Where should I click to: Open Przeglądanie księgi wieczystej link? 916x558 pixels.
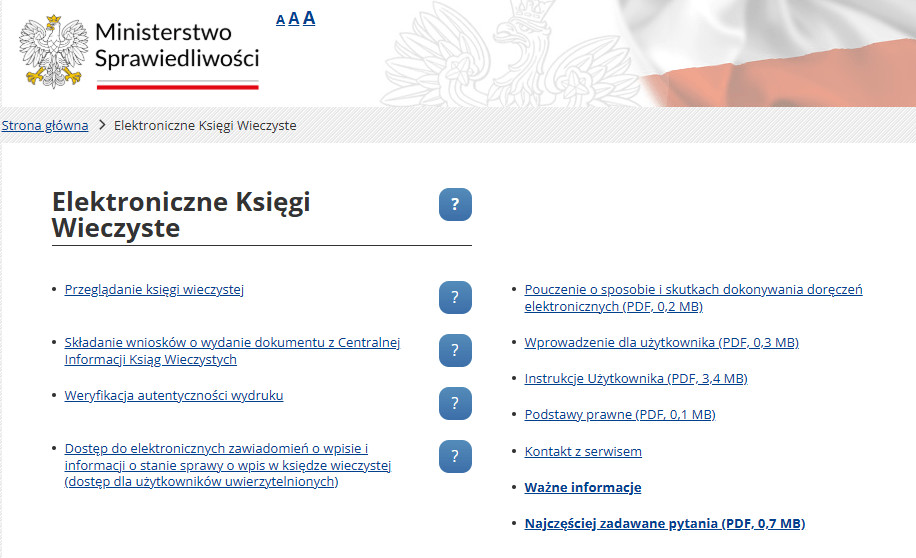pyautogui.click(x=154, y=290)
